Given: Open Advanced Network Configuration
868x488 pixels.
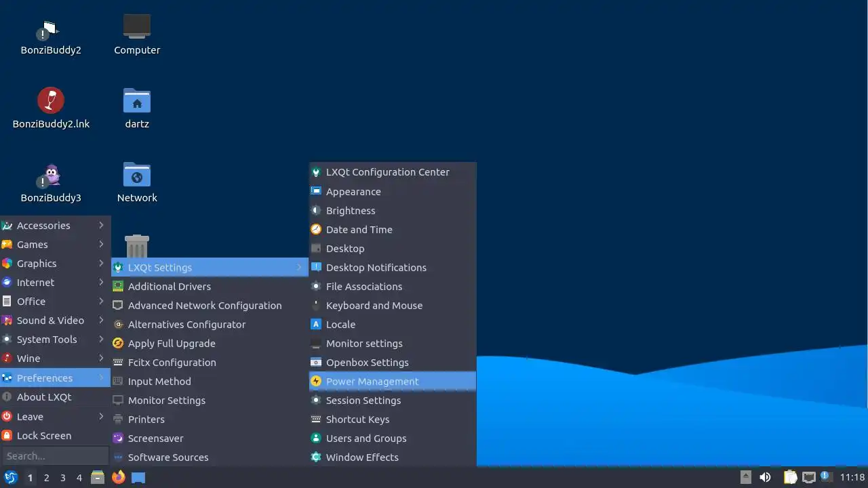Looking at the screenshot, I should 210,305.
